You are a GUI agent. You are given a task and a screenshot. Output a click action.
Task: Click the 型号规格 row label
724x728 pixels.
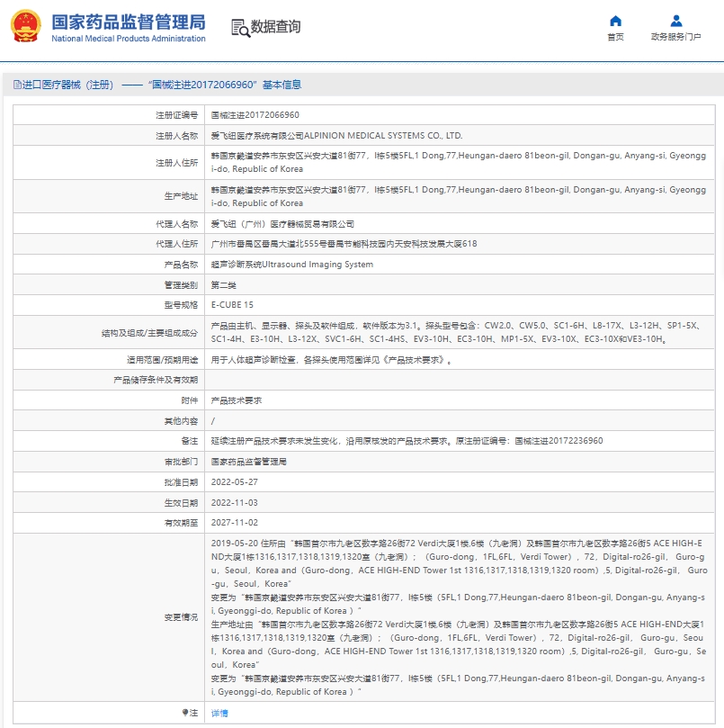pyautogui.click(x=181, y=305)
